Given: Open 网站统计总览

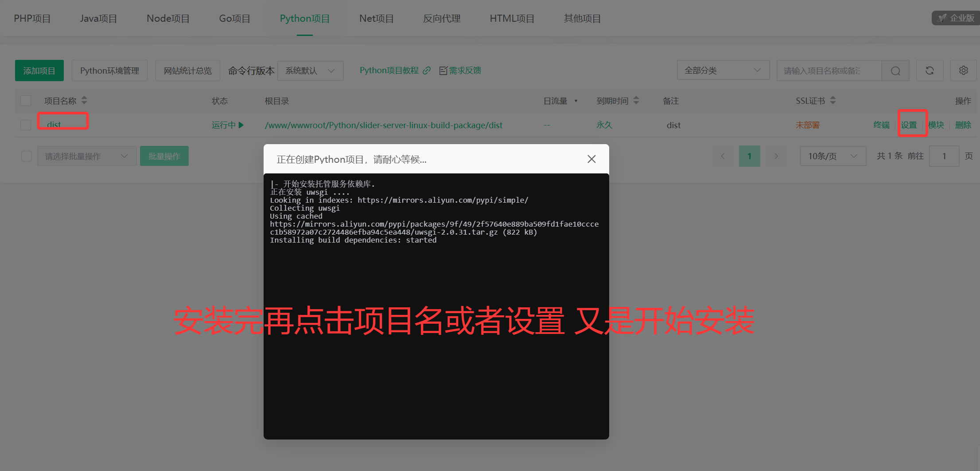Looking at the screenshot, I should point(188,71).
